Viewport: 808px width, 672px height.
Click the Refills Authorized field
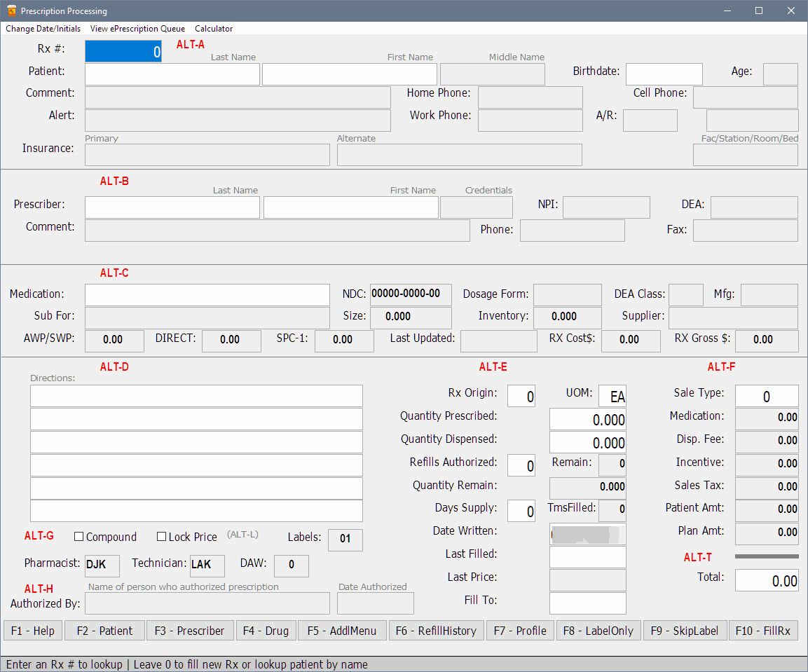[x=521, y=465]
